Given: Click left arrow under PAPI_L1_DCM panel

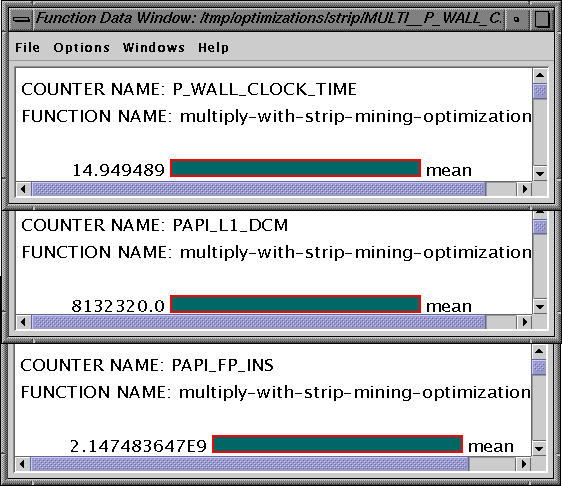Looking at the screenshot, I should (24, 322).
